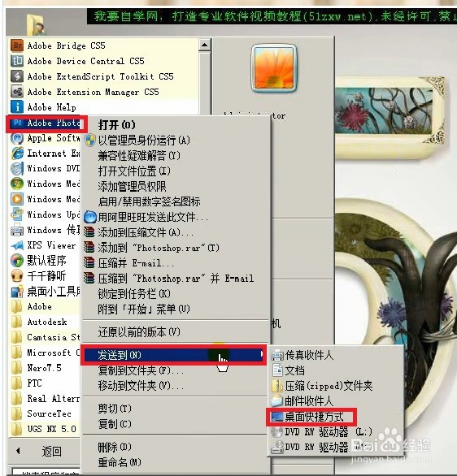Expand the Nero7.5 folder
This screenshot has height=476, width=457.
[45, 368]
